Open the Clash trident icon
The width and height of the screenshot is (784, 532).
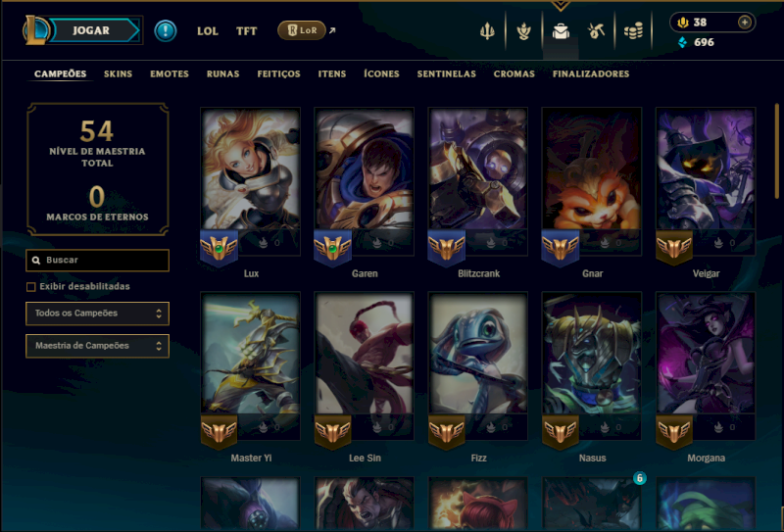point(487,31)
